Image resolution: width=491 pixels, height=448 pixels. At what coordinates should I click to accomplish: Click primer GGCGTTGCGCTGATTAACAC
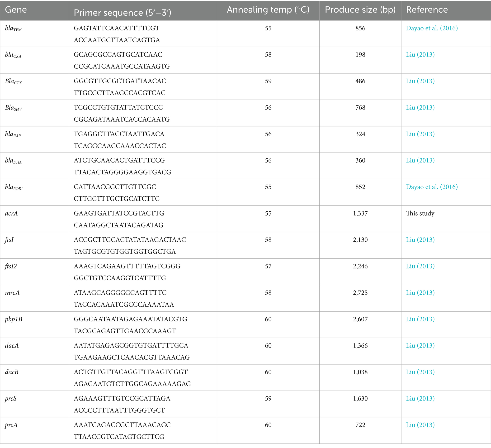(120, 81)
